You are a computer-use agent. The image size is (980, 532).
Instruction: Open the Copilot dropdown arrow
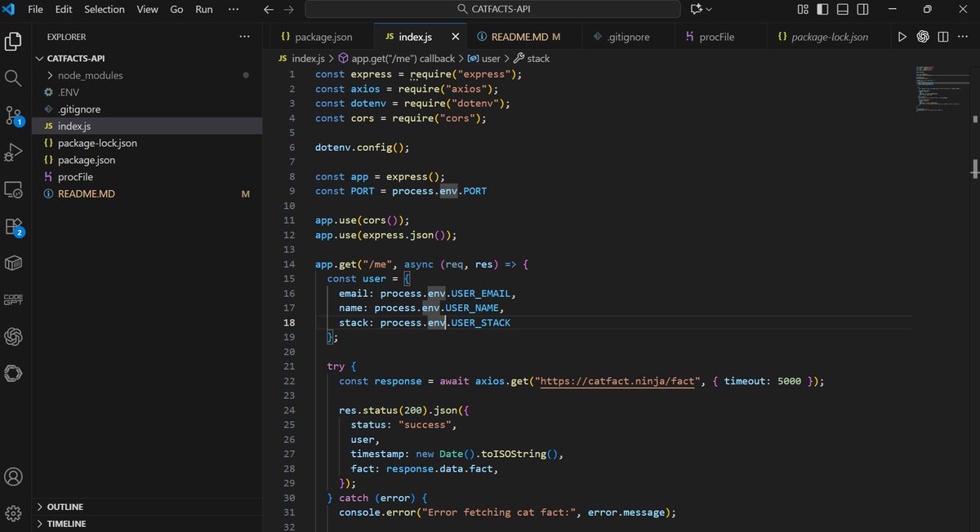[709, 10]
